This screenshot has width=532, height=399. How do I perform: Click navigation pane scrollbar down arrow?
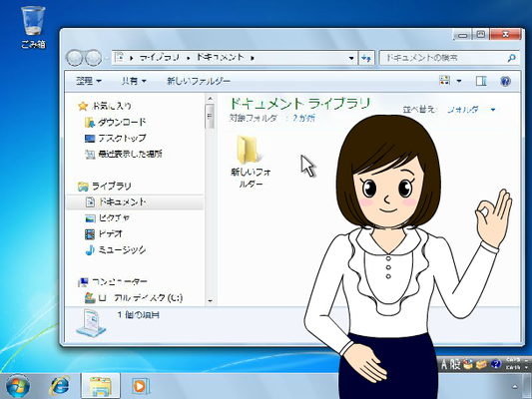(x=210, y=301)
